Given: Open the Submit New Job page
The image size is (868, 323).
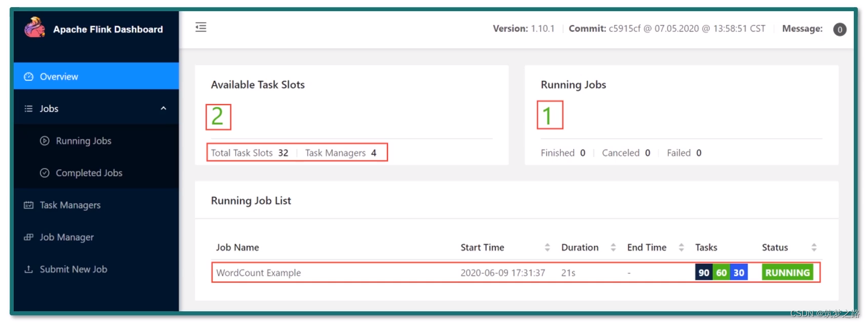Looking at the screenshot, I should click(97, 269).
